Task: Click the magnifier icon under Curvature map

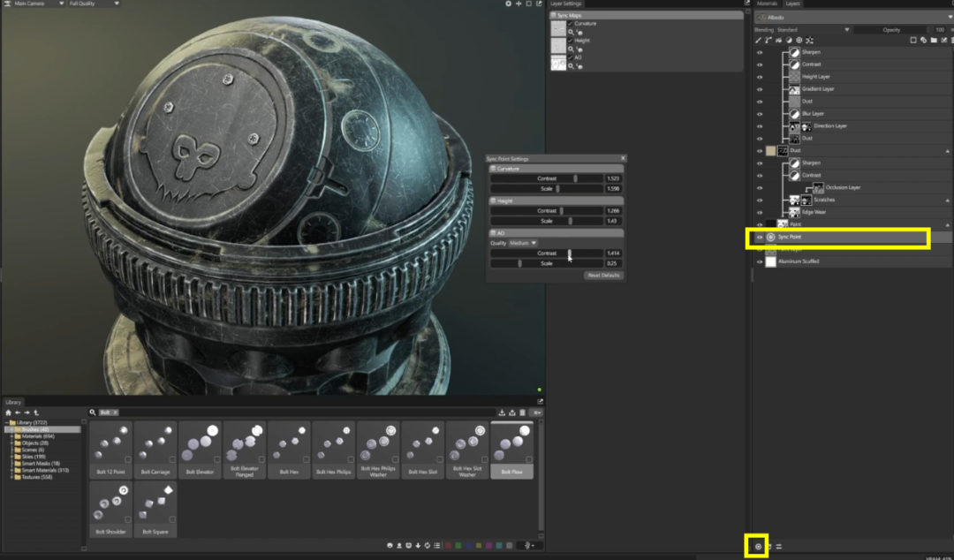Action: (x=571, y=32)
